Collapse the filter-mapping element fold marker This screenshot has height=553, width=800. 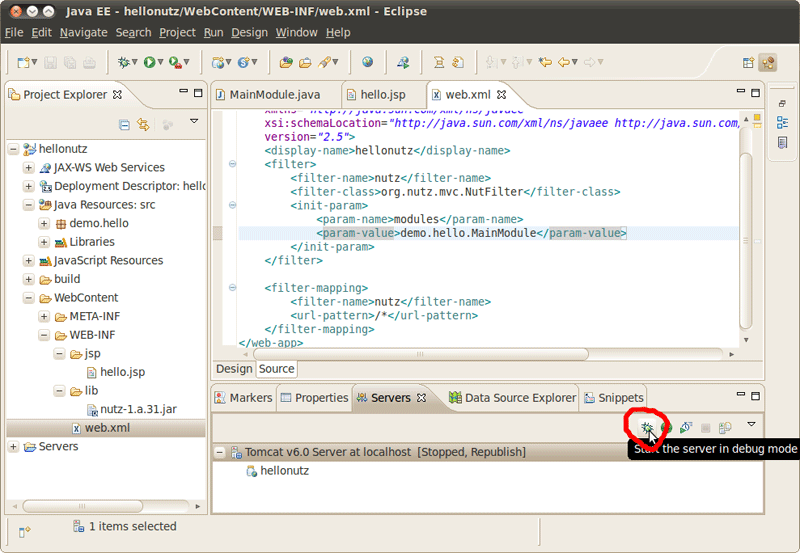point(232,288)
